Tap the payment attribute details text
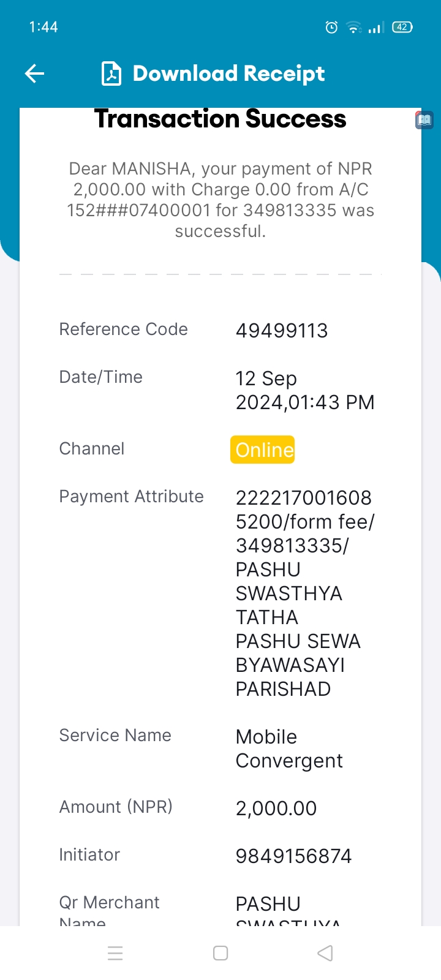This screenshot has height=980, width=441. 305,593
